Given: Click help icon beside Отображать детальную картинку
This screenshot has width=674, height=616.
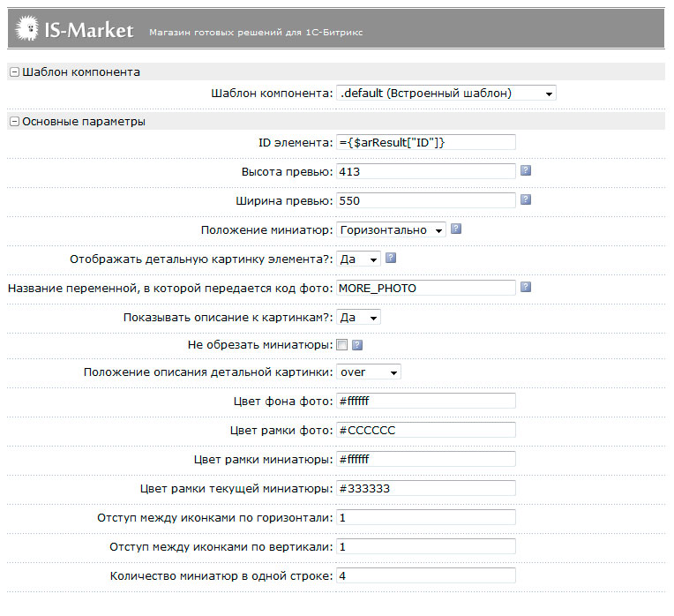Looking at the screenshot, I should 391,259.
